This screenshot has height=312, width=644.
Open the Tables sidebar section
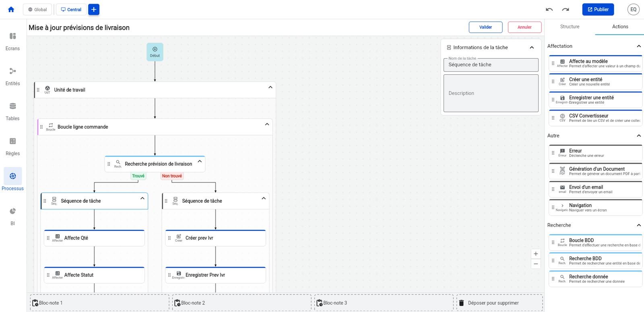coord(12,111)
